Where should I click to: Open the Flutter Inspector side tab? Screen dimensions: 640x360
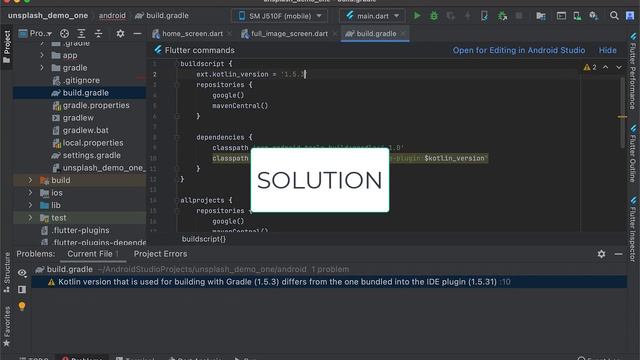coord(633,229)
